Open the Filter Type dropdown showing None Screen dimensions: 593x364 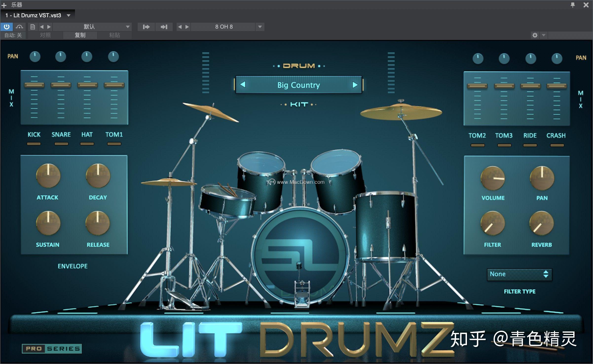click(519, 274)
